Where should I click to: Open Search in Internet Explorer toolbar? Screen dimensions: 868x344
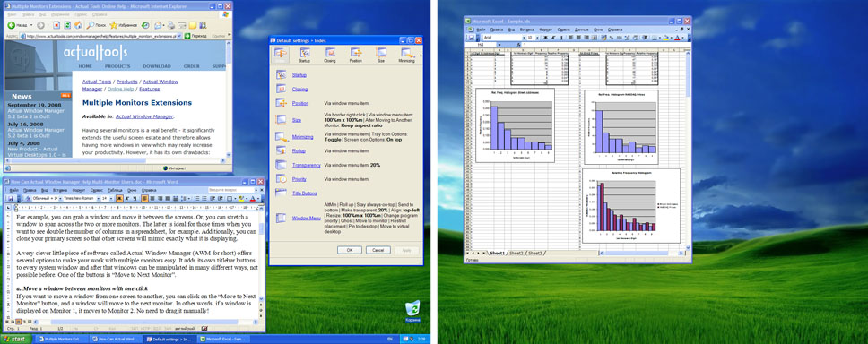(x=96, y=25)
